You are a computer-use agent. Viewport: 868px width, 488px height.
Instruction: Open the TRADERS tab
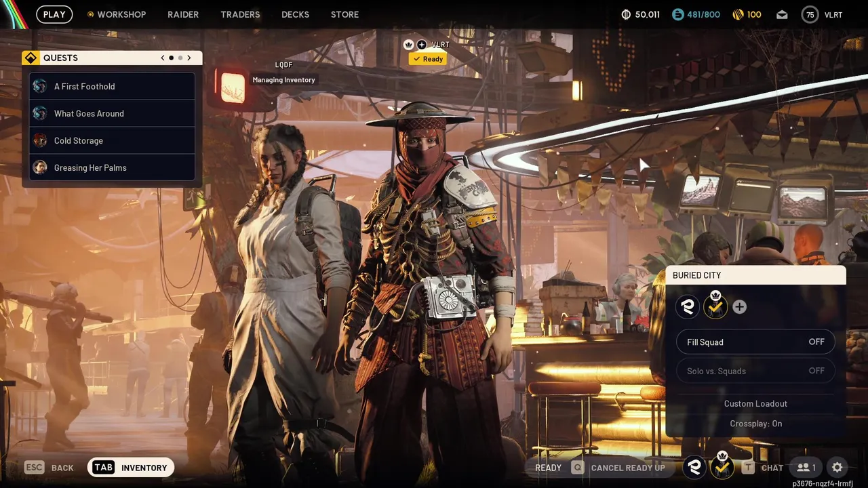pos(240,14)
